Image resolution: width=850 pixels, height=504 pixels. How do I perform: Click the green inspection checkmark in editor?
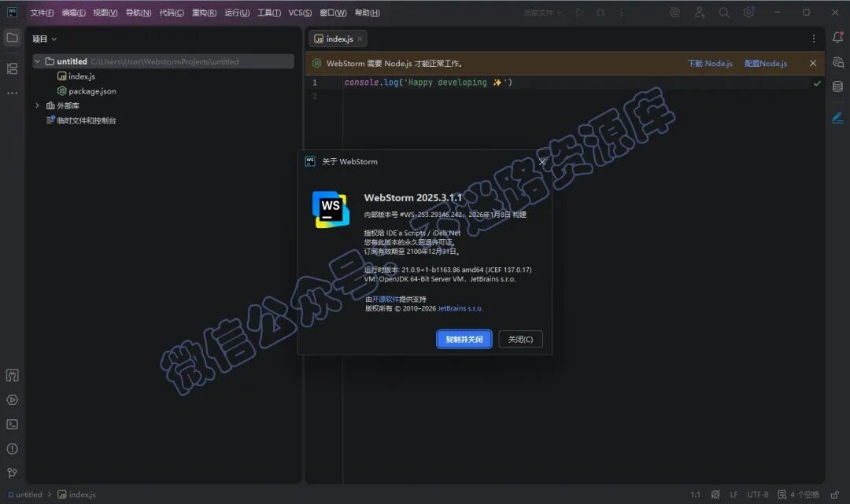817,83
